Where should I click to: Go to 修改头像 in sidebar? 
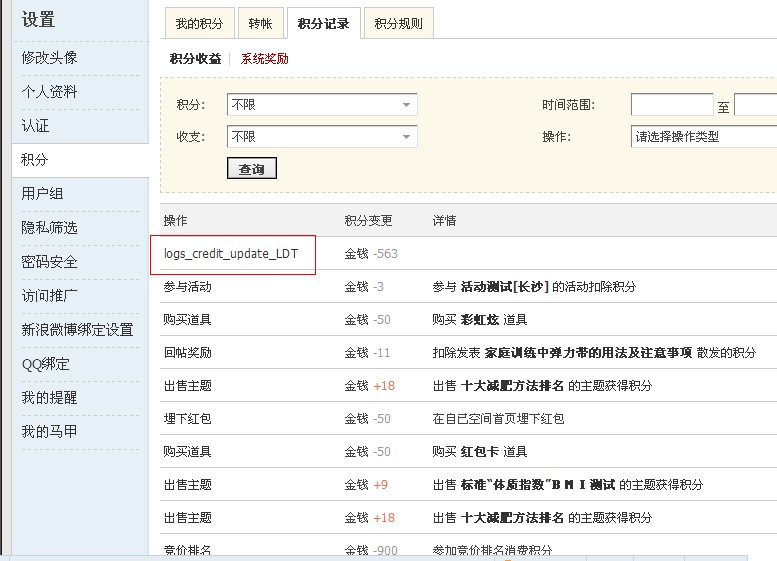tap(50, 58)
